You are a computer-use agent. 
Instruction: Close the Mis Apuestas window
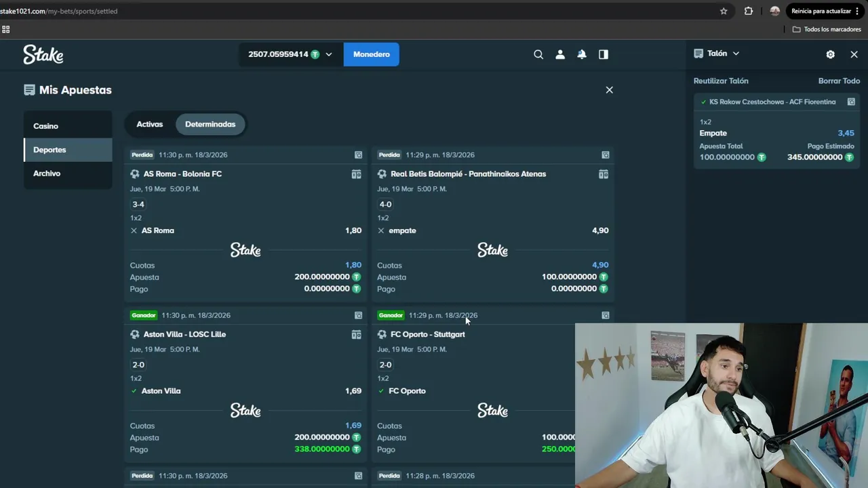point(609,89)
